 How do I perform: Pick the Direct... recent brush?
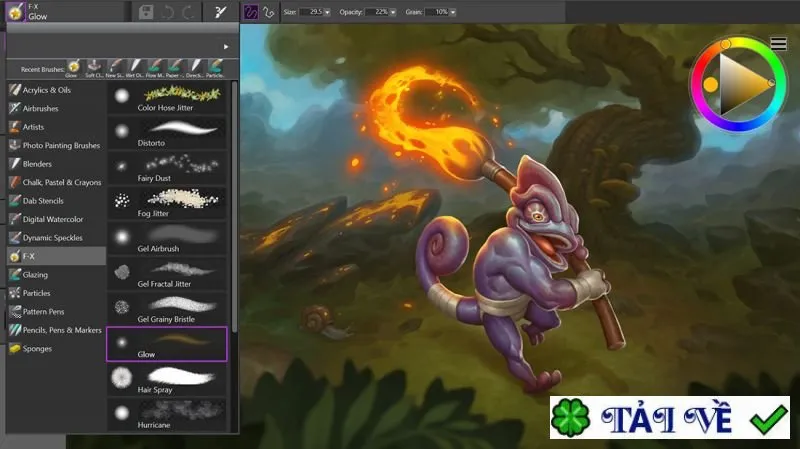tap(195, 68)
